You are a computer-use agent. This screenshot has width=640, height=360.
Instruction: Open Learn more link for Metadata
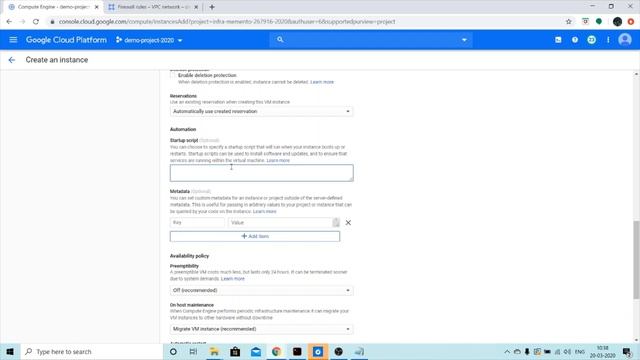tap(264, 211)
